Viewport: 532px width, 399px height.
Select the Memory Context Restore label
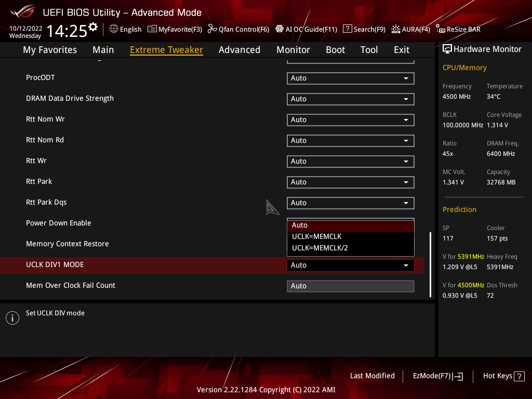[68, 244]
